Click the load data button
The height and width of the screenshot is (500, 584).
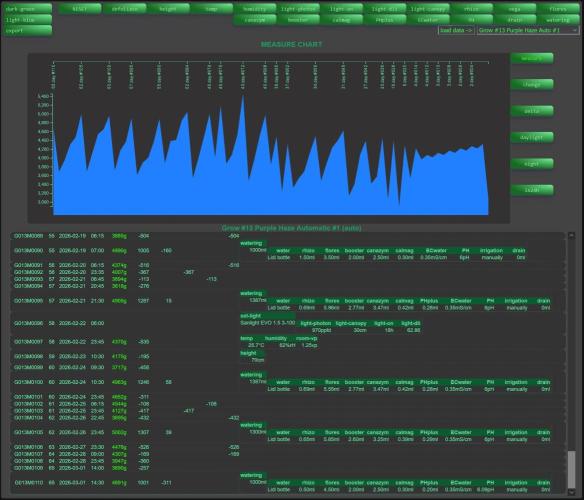click(456, 30)
